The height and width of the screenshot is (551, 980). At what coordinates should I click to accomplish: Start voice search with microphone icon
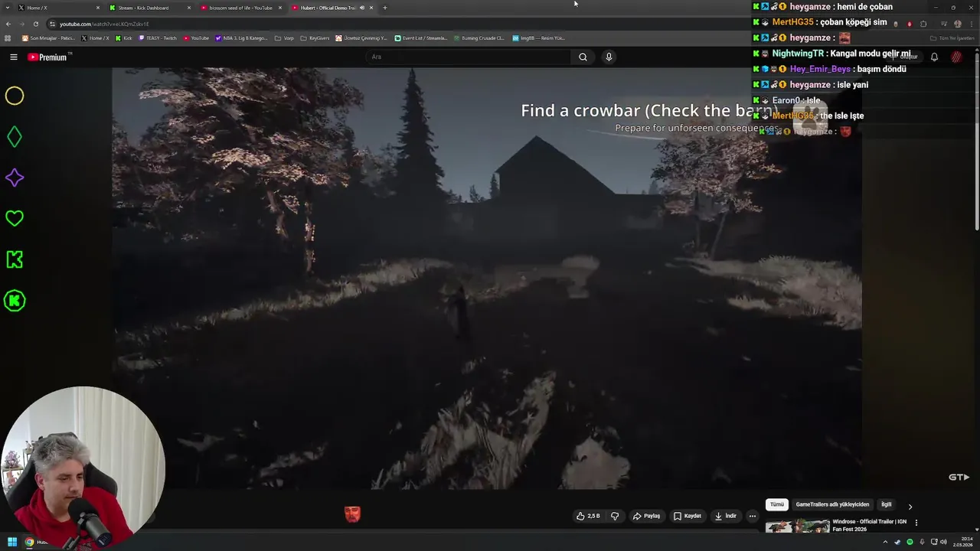click(x=609, y=57)
